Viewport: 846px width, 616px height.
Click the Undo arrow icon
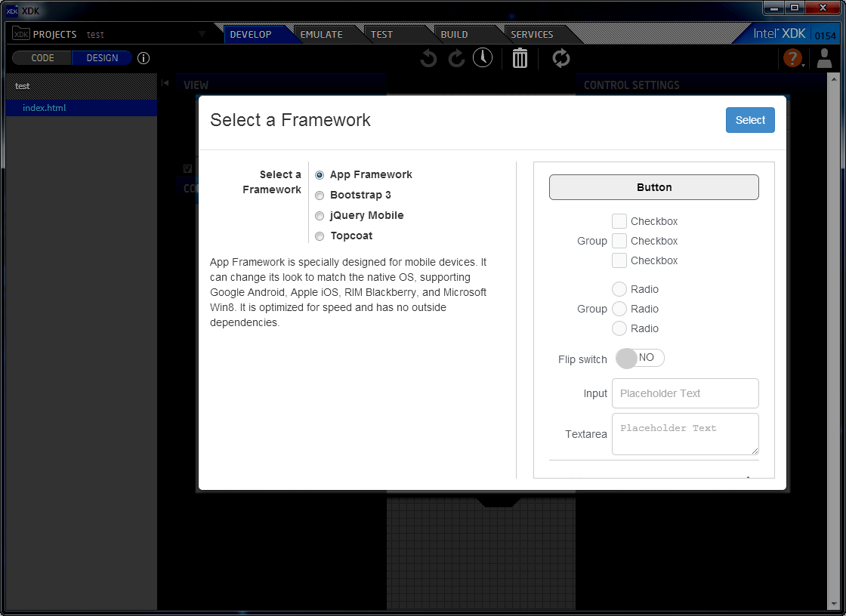coord(428,58)
